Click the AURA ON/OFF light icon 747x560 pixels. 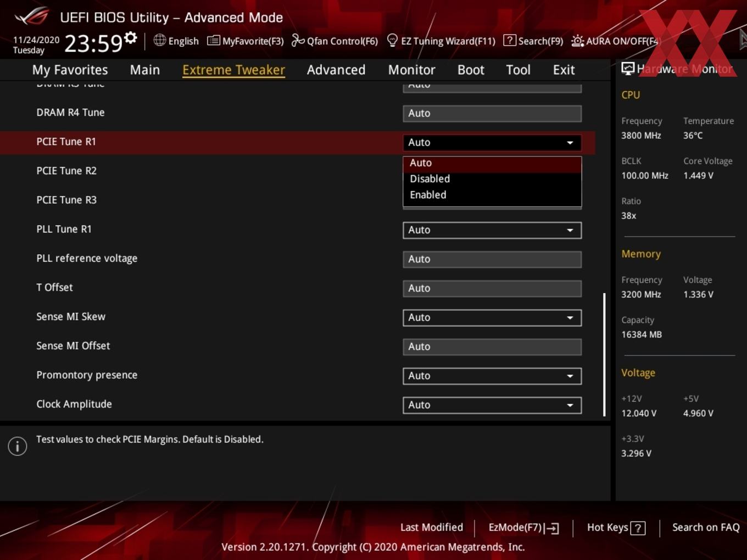577,41
